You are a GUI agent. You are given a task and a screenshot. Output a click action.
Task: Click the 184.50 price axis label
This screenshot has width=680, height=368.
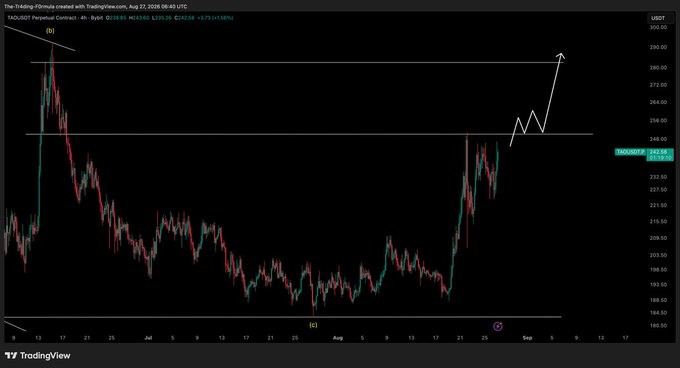pos(658,313)
